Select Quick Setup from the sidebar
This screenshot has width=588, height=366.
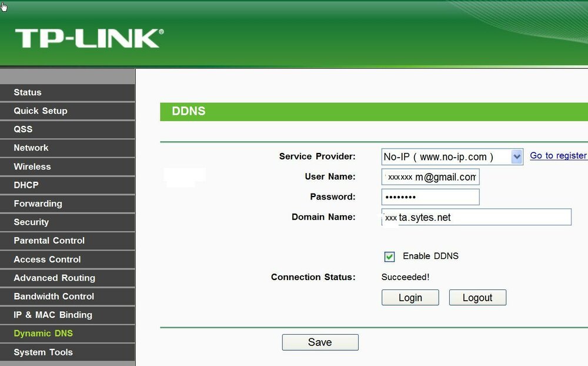(x=40, y=111)
